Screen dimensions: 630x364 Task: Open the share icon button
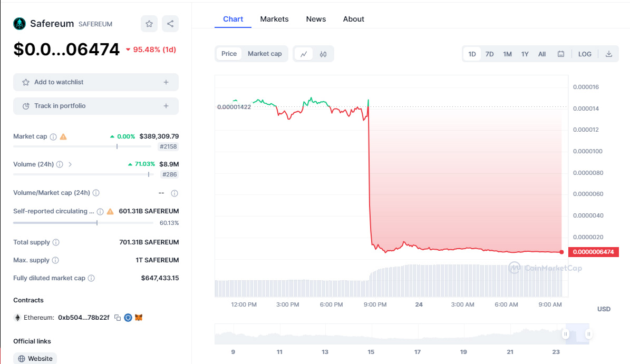170,24
